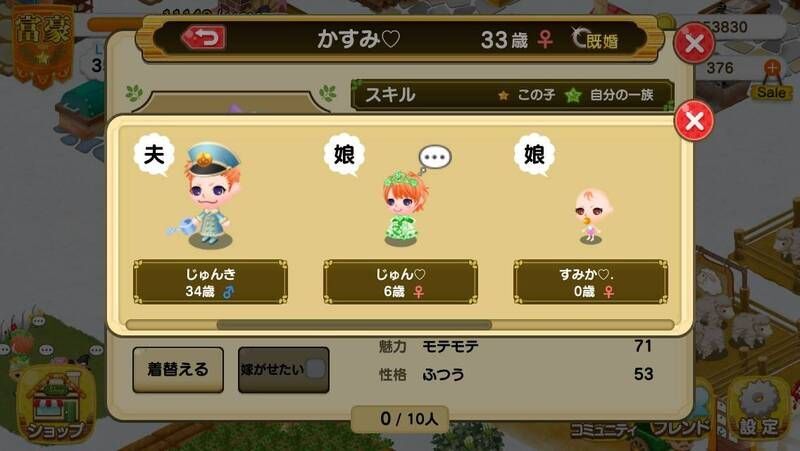Toggle the 嫁がせたい checkbox
Image resolution: width=800 pixels, height=451 pixels.
315,369
